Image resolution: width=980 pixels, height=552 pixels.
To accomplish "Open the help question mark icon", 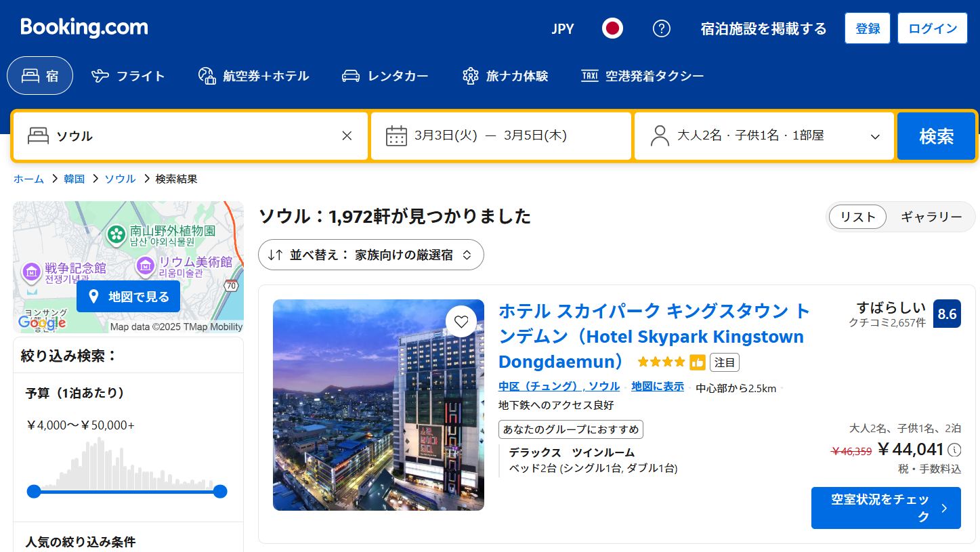I will tap(662, 28).
